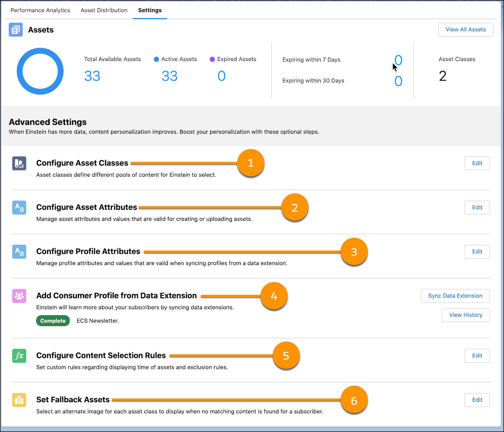Edit Configure Asset Attributes

pos(477,207)
